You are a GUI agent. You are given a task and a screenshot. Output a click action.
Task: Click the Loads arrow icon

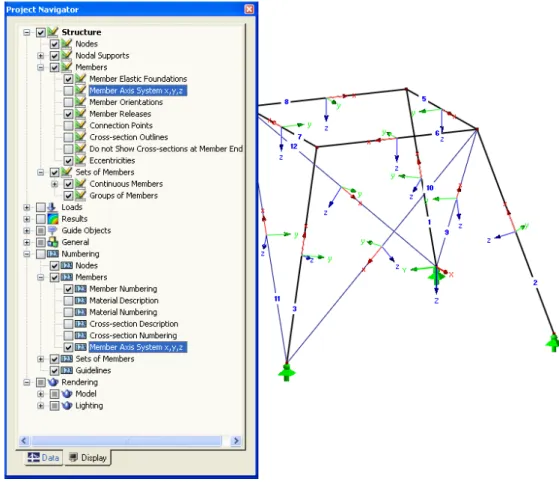[x=53, y=207]
